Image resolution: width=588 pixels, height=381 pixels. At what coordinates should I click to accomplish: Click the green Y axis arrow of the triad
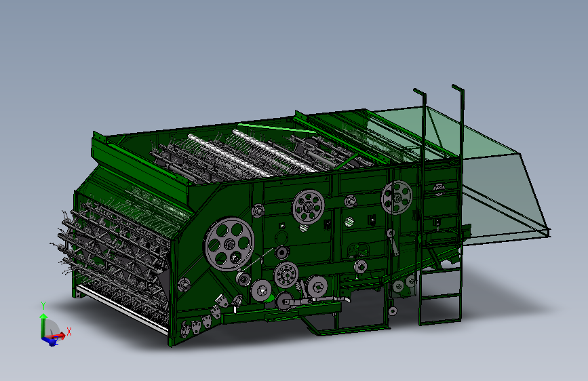[43, 324]
